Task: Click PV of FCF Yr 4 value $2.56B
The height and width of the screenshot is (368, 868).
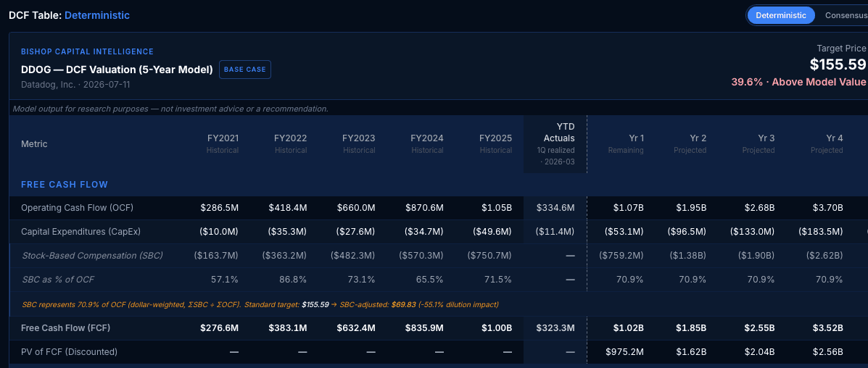Action: [x=827, y=351]
